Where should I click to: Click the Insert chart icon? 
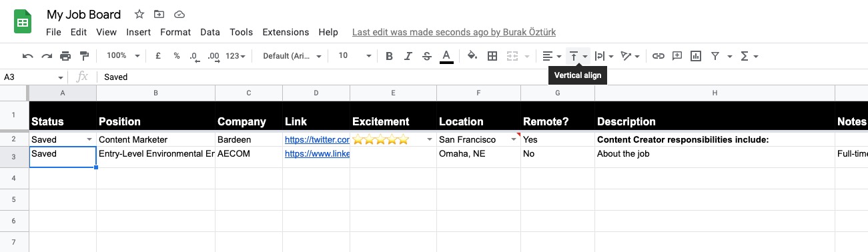point(696,56)
